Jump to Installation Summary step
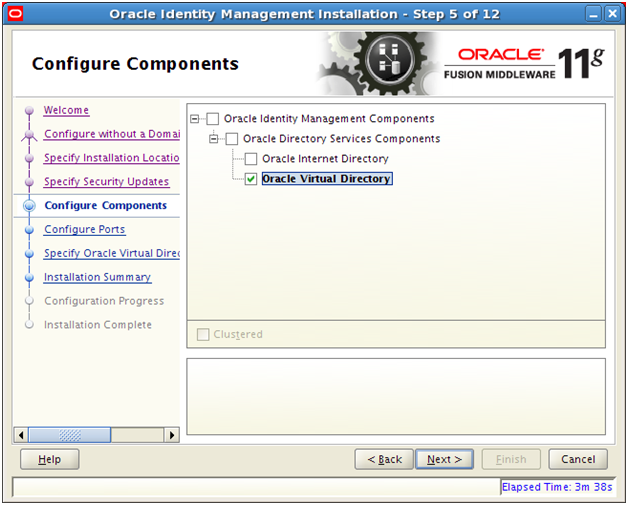 tap(97, 277)
